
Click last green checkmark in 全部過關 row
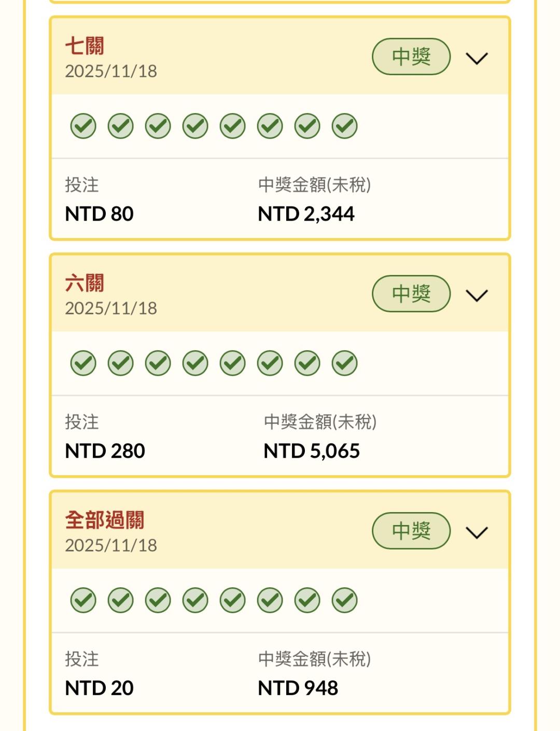pyautogui.click(x=345, y=600)
